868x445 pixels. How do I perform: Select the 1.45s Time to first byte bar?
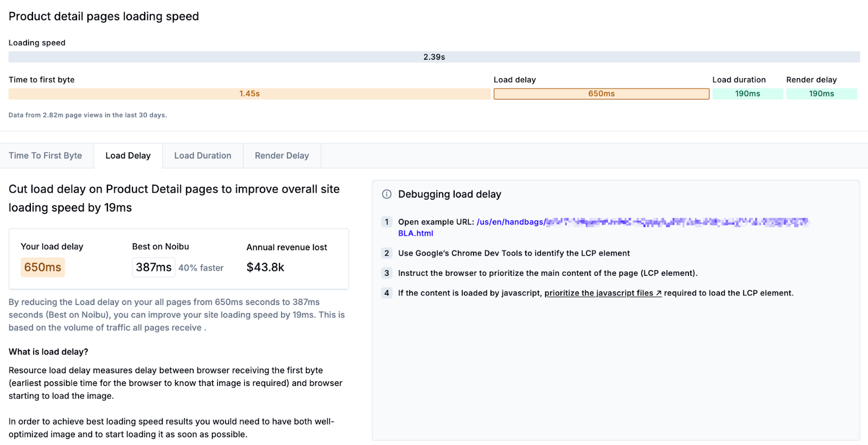point(250,94)
